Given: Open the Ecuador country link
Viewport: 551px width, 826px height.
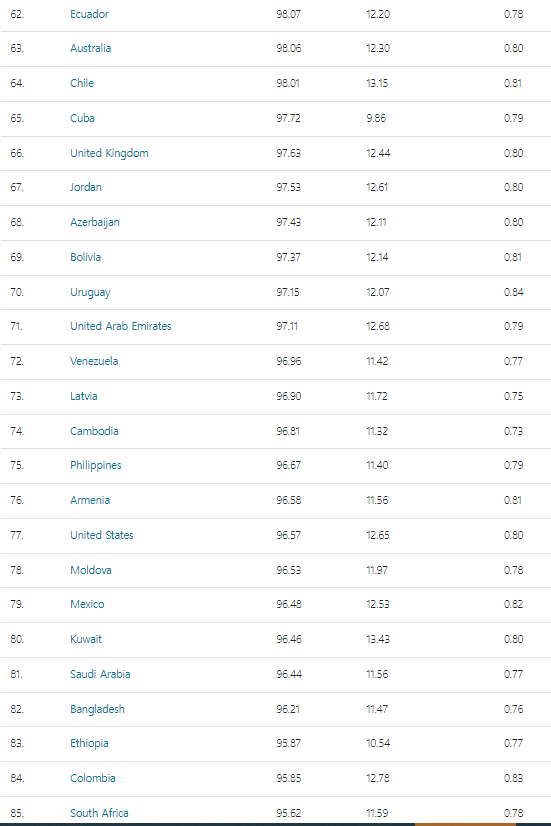Looking at the screenshot, I should coord(89,14).
